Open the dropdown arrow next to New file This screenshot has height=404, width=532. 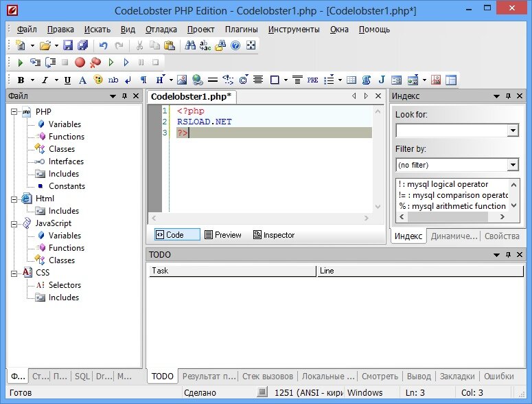pos(32,45)
